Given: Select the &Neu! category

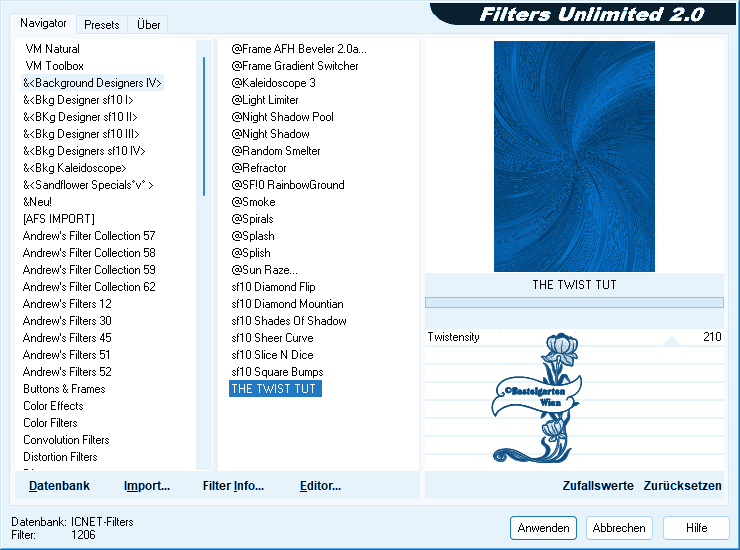Looking at the screenshot, I should pyautogui.click(x=37, y=202).
